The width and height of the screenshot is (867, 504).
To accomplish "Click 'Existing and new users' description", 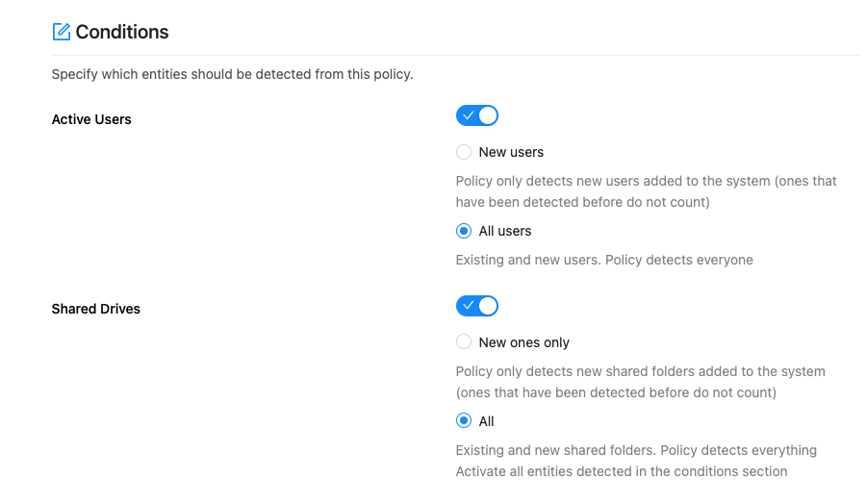I will (604, 260).
